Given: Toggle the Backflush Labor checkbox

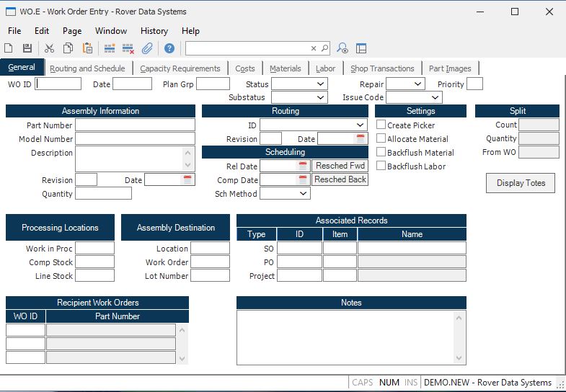Looking at the screenshot, I should click(381, 166).
